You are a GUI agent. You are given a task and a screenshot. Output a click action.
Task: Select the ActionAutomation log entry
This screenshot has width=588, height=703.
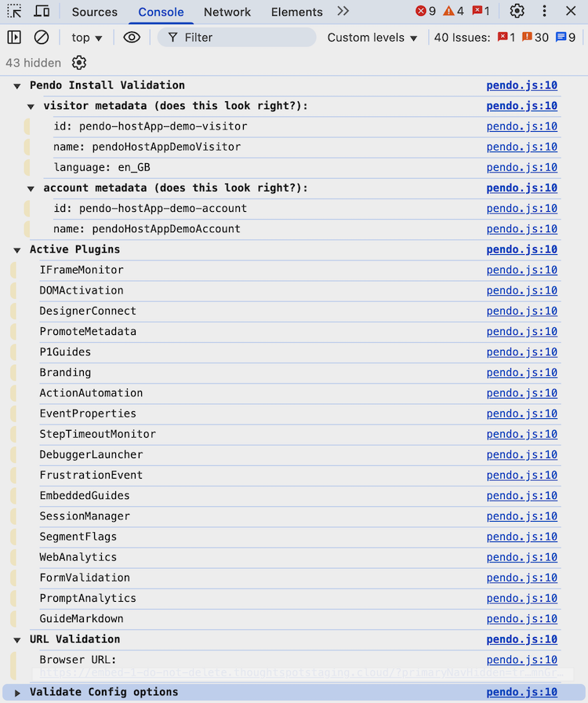(x=91, y=393)
